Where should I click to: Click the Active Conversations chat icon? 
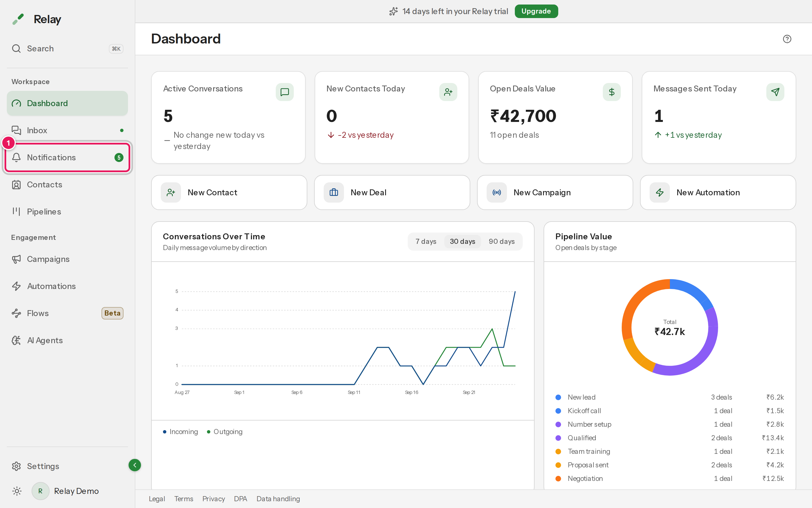click(x=284, y=92)
